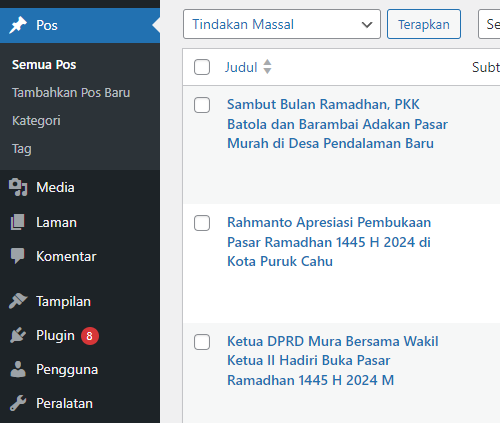Toggle the select-all checkbox beside Judul

[202, 67]
